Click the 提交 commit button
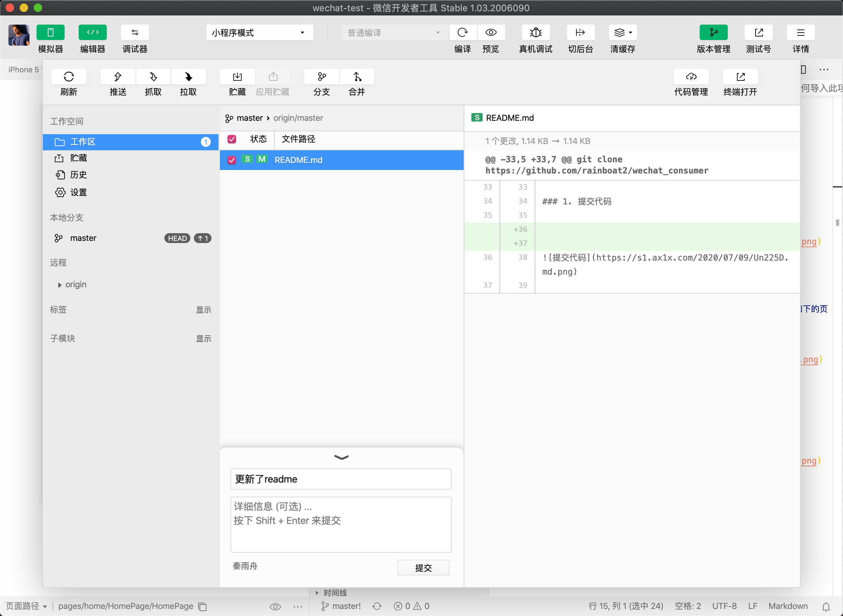The width and height of the screenshot is (843, 616). [x=424, y=568]
